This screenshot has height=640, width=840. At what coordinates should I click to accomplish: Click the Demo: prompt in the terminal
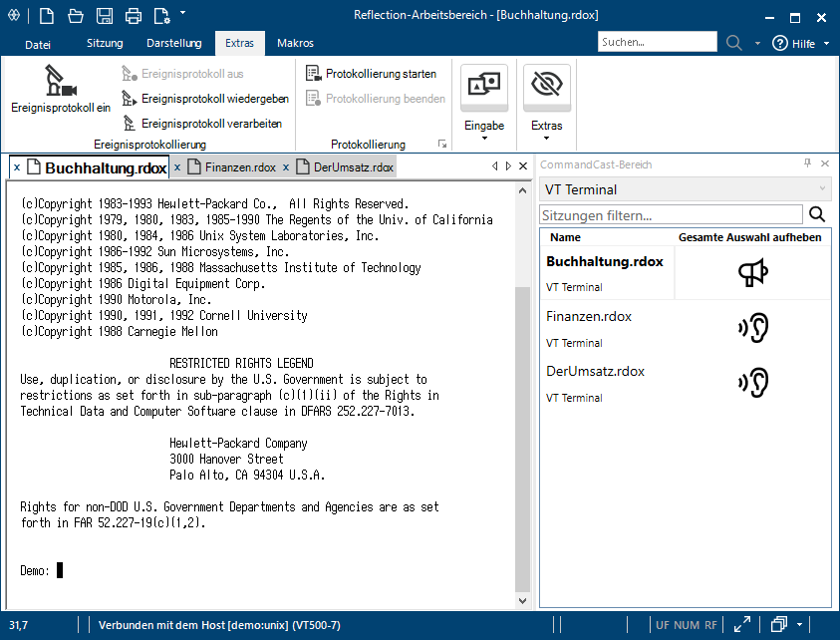(x=35, y=570)
